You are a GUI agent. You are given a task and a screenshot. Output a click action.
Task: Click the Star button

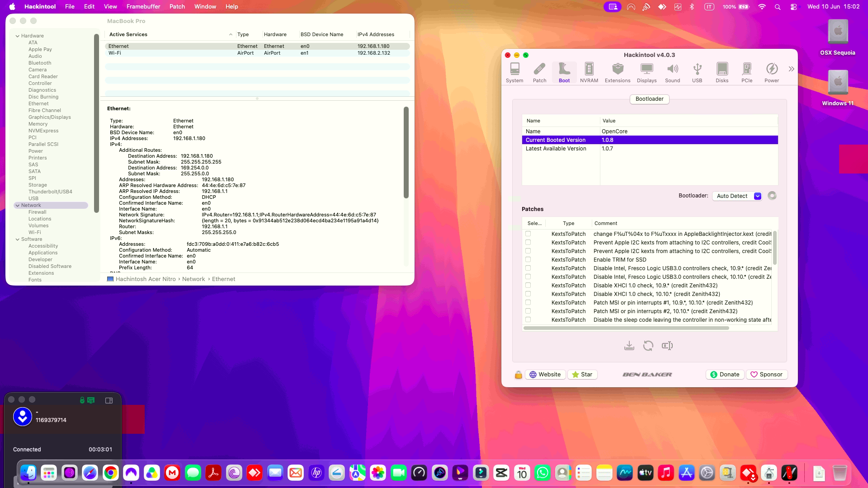click(x=582, y=375)
